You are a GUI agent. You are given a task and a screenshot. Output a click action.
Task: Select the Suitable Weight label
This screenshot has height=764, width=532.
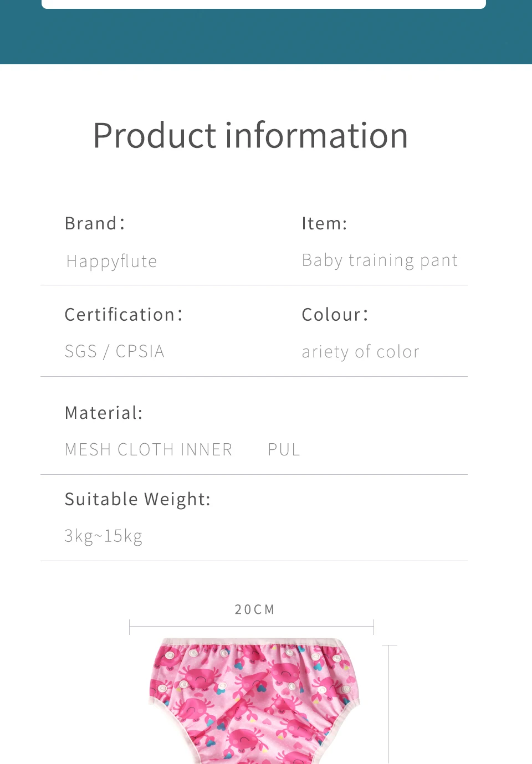[x=137, y=499]
